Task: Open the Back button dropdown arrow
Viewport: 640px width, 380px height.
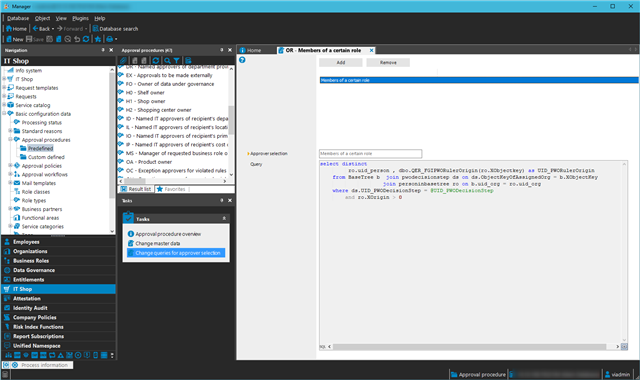Action: 53,29
